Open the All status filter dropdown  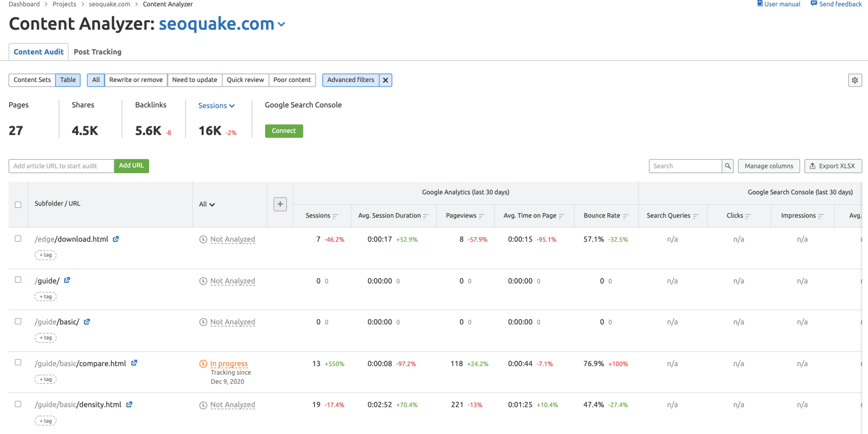(207, 204)
